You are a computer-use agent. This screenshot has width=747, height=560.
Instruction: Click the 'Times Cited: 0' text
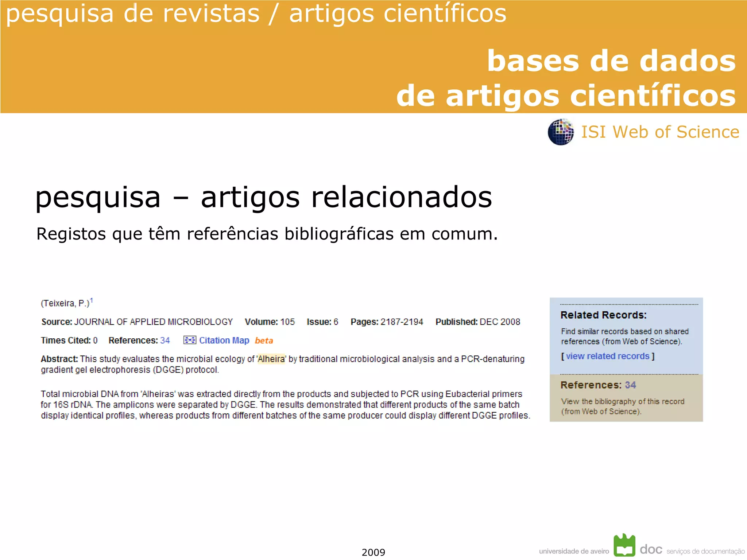(x=69, y=341)
